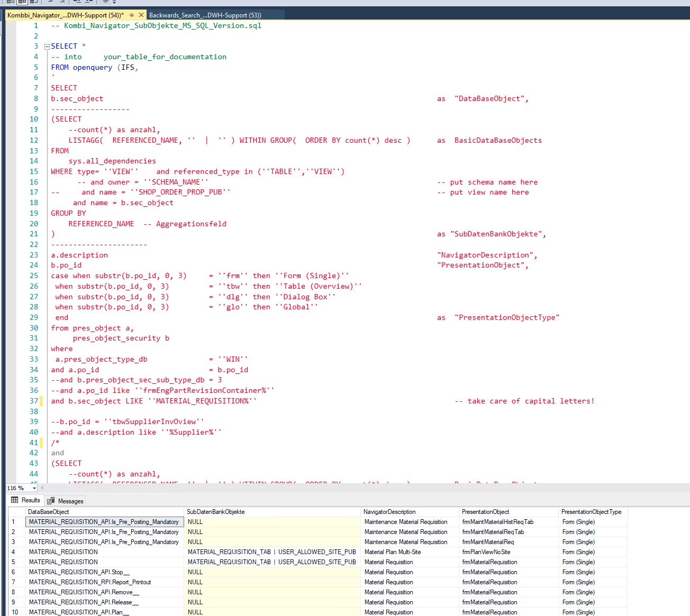The width and height of the screenshot is (690, 616).
Task: Click cell Material Plan Multi-Site
Action: (x=410, y=552)
